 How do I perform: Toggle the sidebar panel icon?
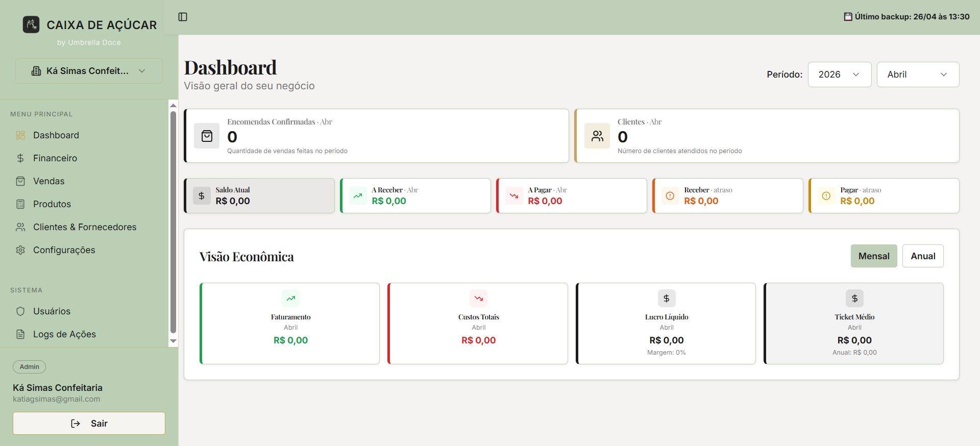[x=183, y=17]
